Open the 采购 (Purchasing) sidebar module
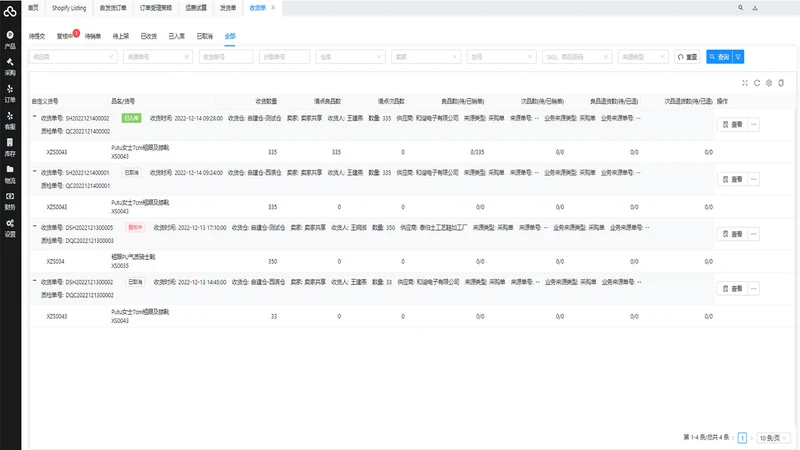 pyautogui.click(x=10, y=66)
